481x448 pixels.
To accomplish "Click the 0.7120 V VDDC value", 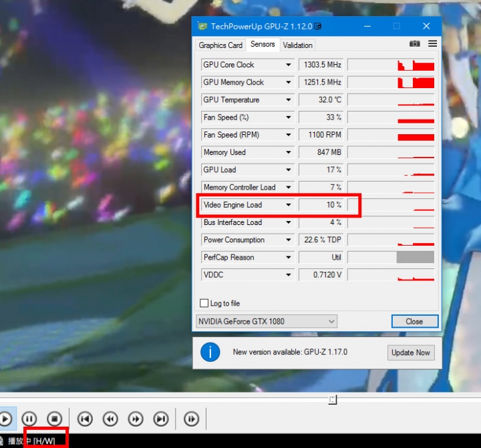I will (321, 275).
